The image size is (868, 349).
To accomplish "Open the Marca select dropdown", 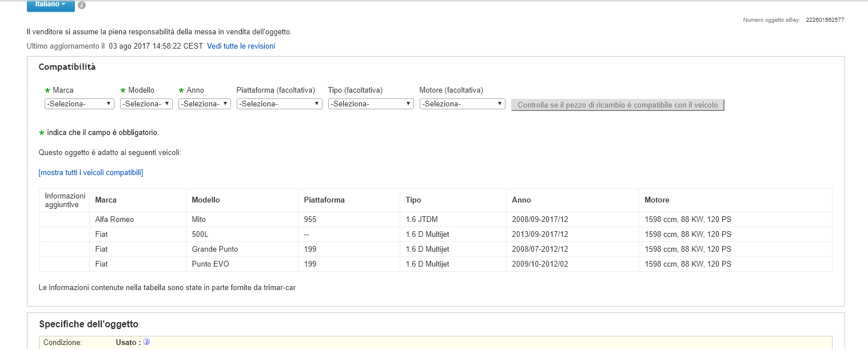I will pyautogui.click(x=79, y=104).
